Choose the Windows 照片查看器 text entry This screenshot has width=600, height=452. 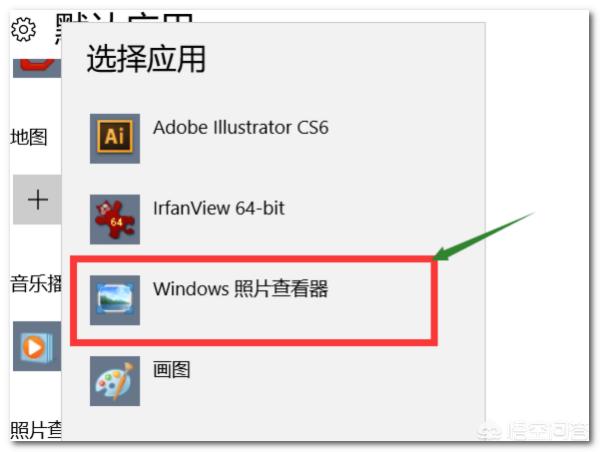pos(241,289)
